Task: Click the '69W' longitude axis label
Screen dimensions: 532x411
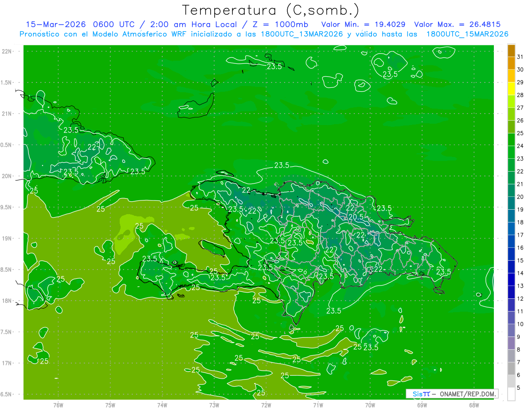Action: (422, 405)
